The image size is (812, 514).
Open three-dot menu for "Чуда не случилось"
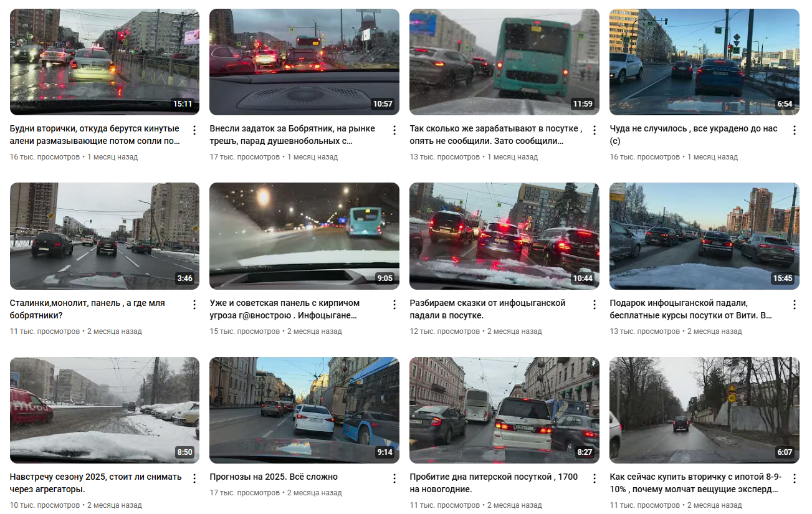pyautogui.click(x=795, y=130)
